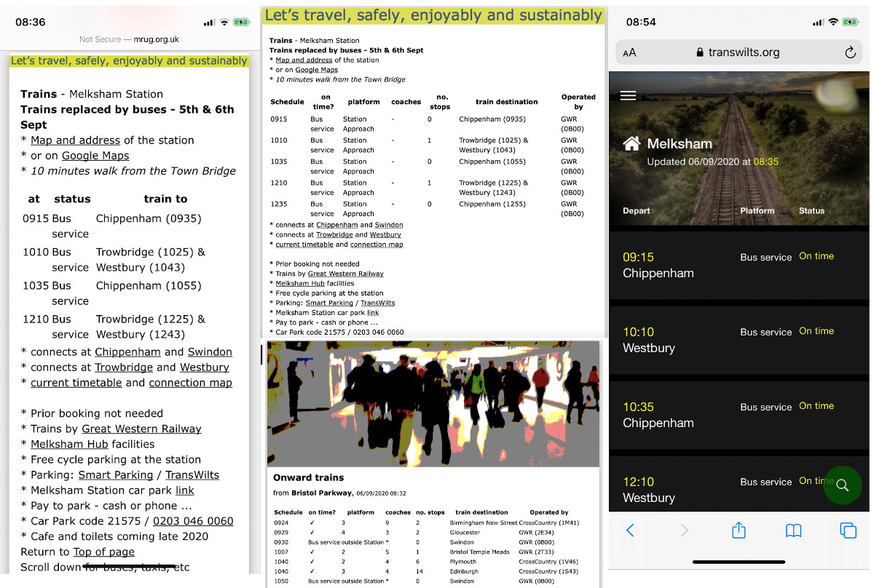The height and width of the screenshot is (588, 874).
Task: Open the aA reader text options
Action: [x=630, y=52]
